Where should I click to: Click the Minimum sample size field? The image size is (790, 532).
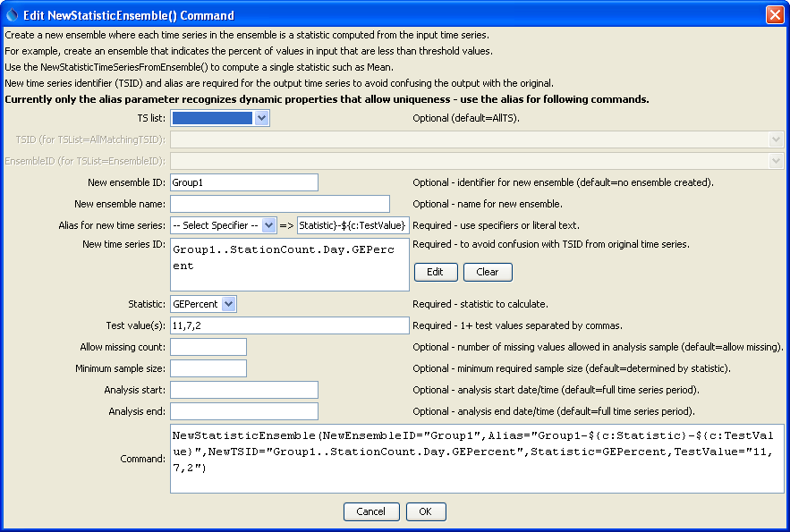point(208,368)
